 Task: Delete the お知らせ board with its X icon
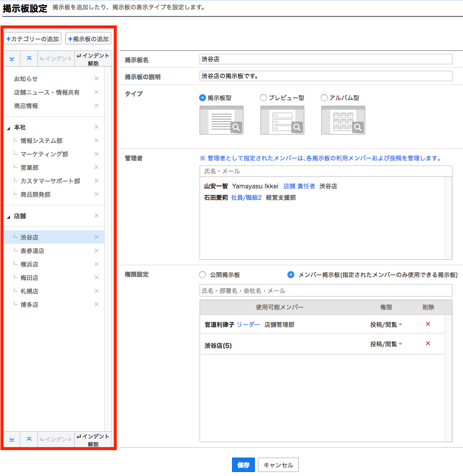click(x=96, y=79)
